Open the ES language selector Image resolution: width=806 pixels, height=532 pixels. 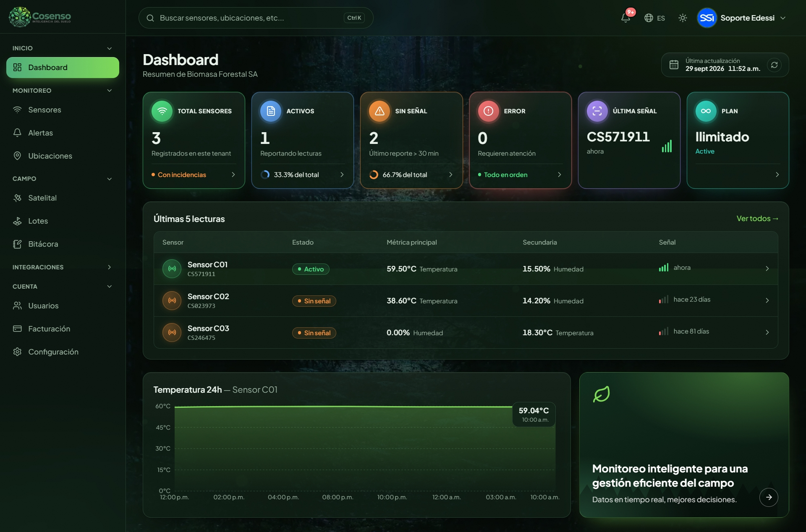[x=654, y=18]
